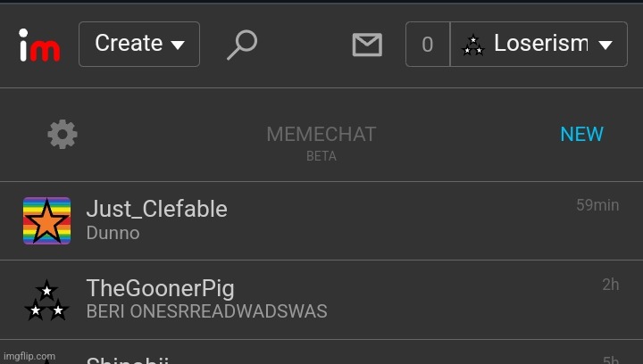Open the mail envelope notifications icon
643x364 pixels.
[367, 45]
